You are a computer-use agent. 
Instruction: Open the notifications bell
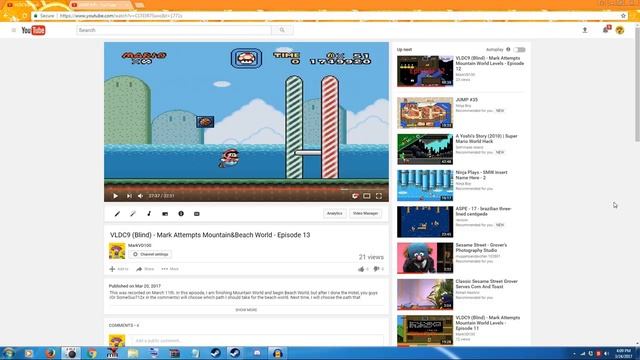[x=606, y=30]
